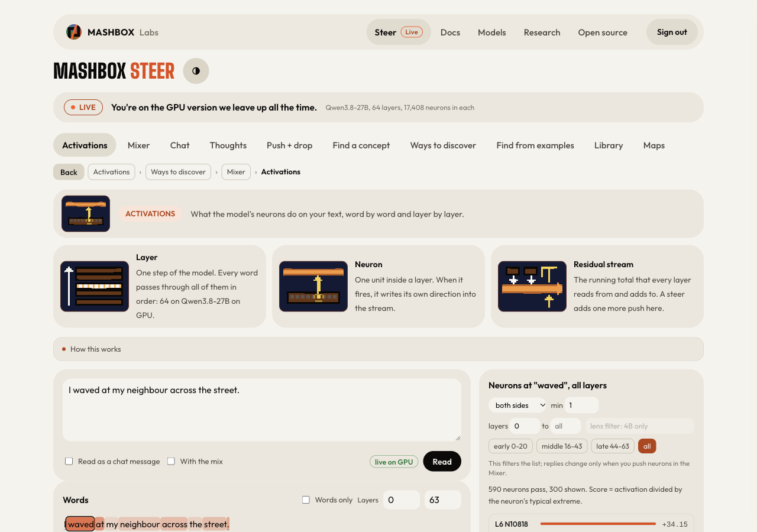Expand the How this works section

point(378,349)
